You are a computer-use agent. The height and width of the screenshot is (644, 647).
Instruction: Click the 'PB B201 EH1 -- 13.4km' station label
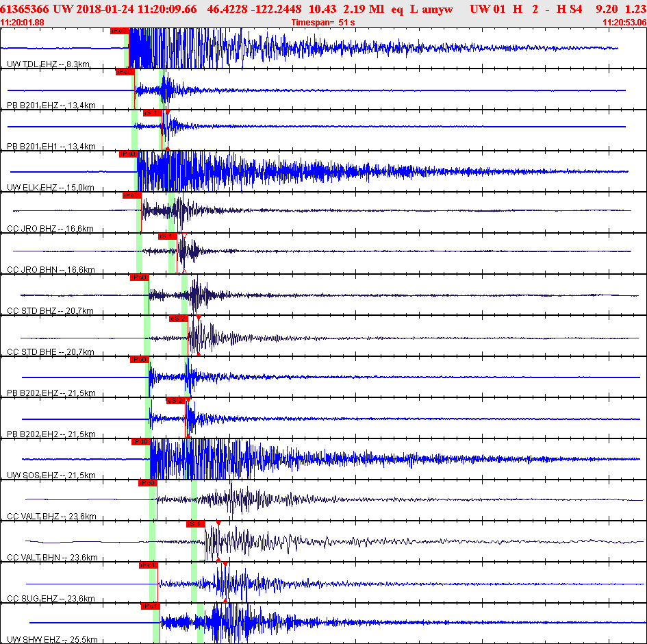(51, 146)
